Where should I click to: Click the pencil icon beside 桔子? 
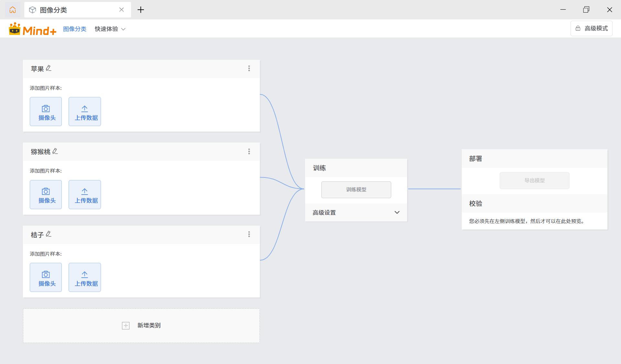coord(49,234)
